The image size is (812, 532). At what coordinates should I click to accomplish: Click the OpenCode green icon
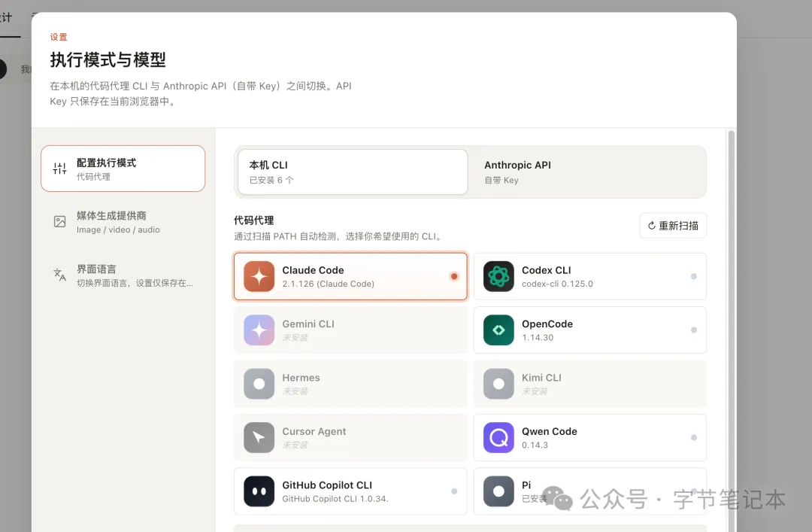tap(498, 330)
